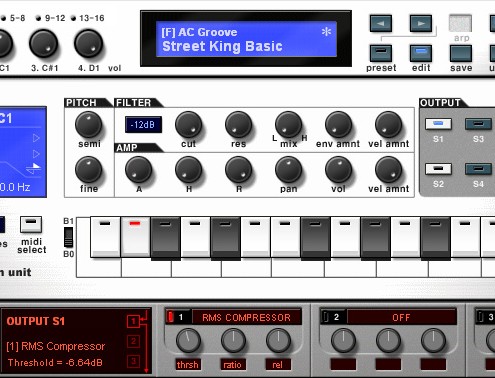Click the filter cut knob
Screen dimensions: 495x378
188,125
